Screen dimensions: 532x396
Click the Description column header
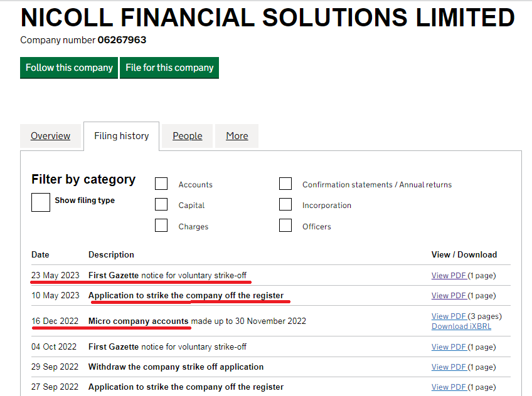[x=111, y=255]
